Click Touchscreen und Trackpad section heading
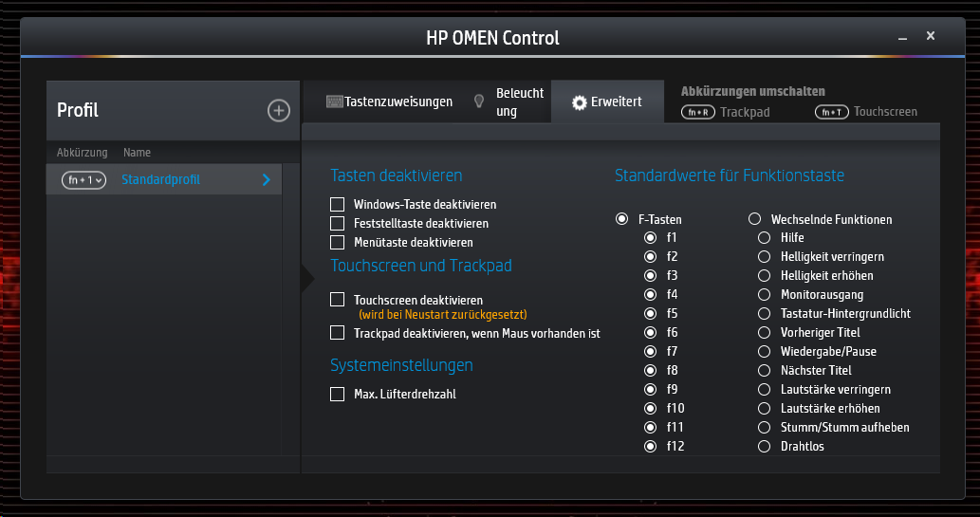Viewport: 980px width, 517px height. (421, 266)
